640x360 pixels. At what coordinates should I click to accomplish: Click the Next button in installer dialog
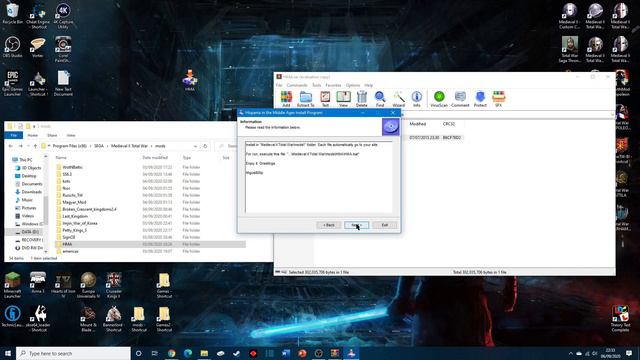coord(356,225)
